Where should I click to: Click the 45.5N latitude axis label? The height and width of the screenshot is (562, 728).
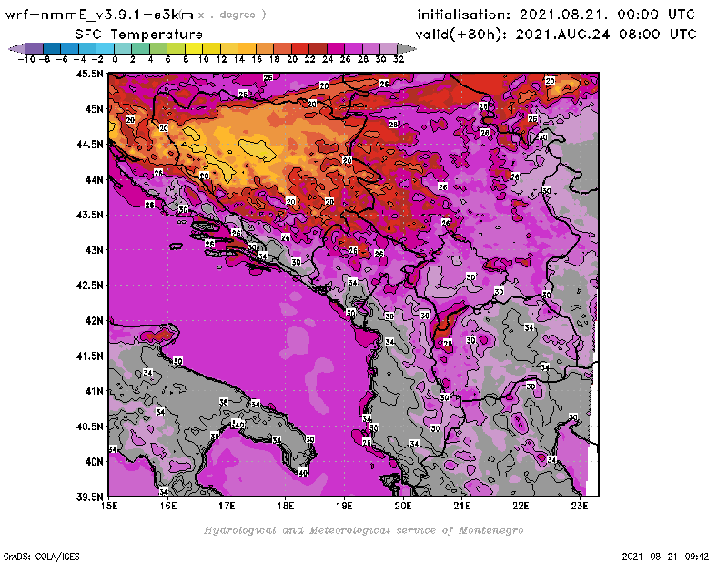point(90,74)
